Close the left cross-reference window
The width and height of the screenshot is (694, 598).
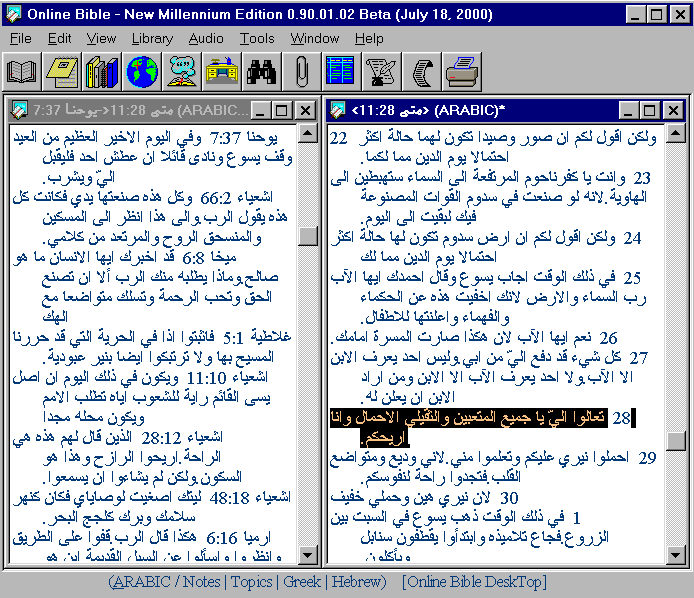(x=305, y=110)
